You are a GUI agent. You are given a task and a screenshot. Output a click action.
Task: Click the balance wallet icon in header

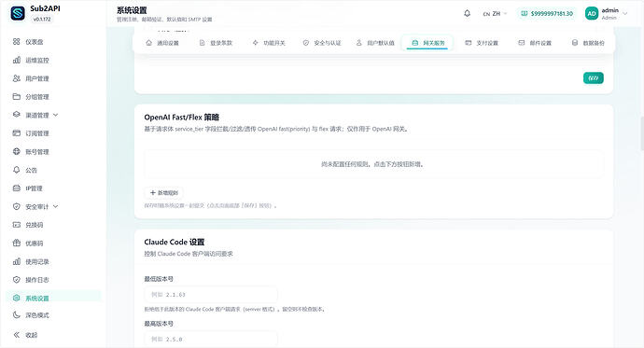coord(525,14)
